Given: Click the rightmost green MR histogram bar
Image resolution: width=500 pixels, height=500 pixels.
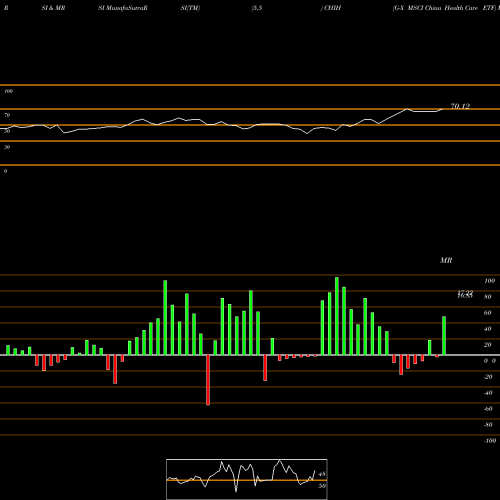Looking at the screenshot, I should click(444, 336).
